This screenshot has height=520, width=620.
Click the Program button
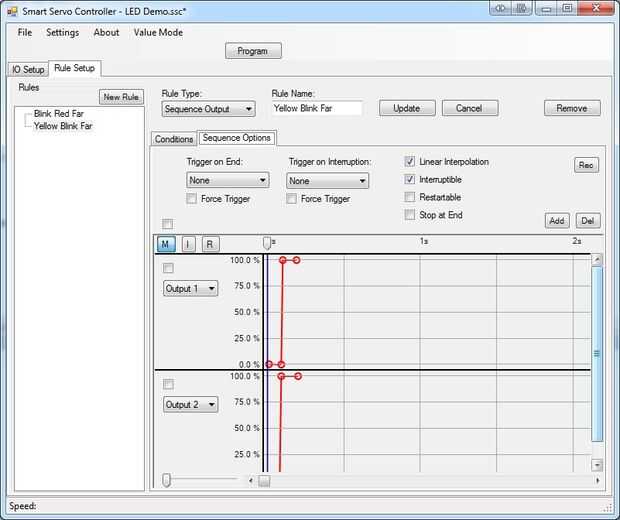(x=253, y=51)
